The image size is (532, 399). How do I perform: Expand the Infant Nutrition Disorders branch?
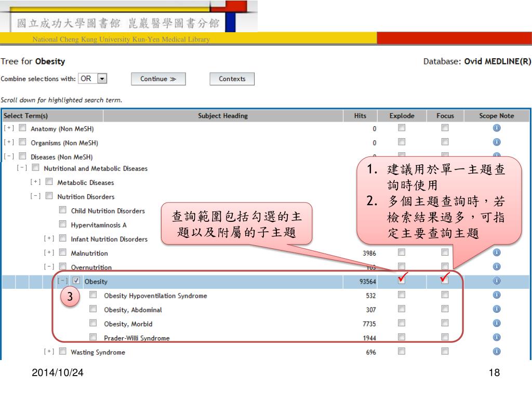click(x=49, y=238)
